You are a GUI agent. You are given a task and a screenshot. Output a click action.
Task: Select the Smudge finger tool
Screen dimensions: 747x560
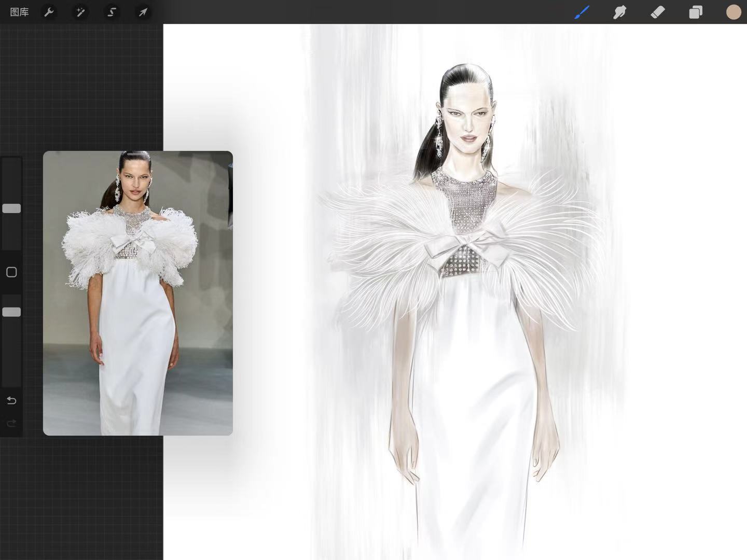[x=620, y=12]
